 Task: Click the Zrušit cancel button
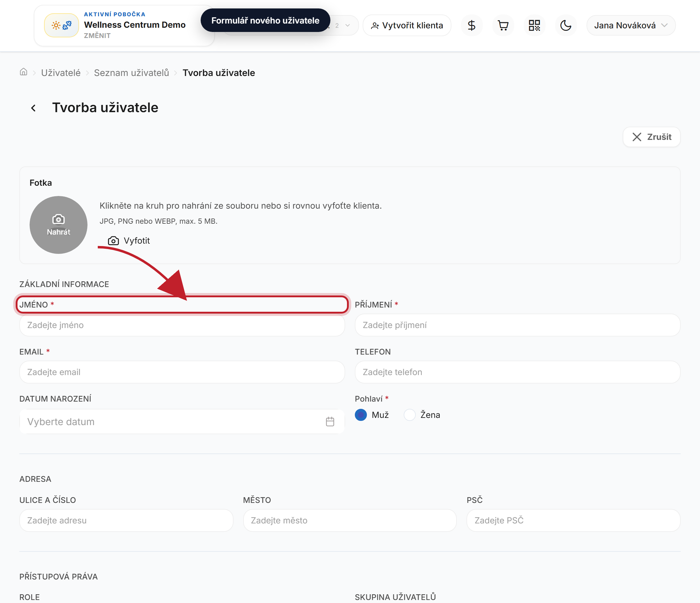[x=651, y=137]
